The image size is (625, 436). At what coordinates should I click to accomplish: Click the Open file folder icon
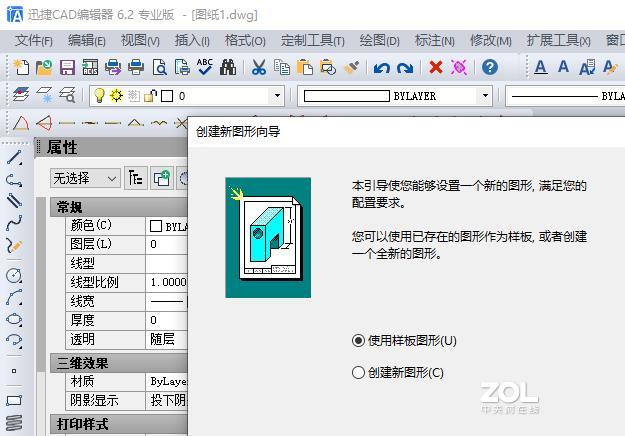[x=44, y=67]
